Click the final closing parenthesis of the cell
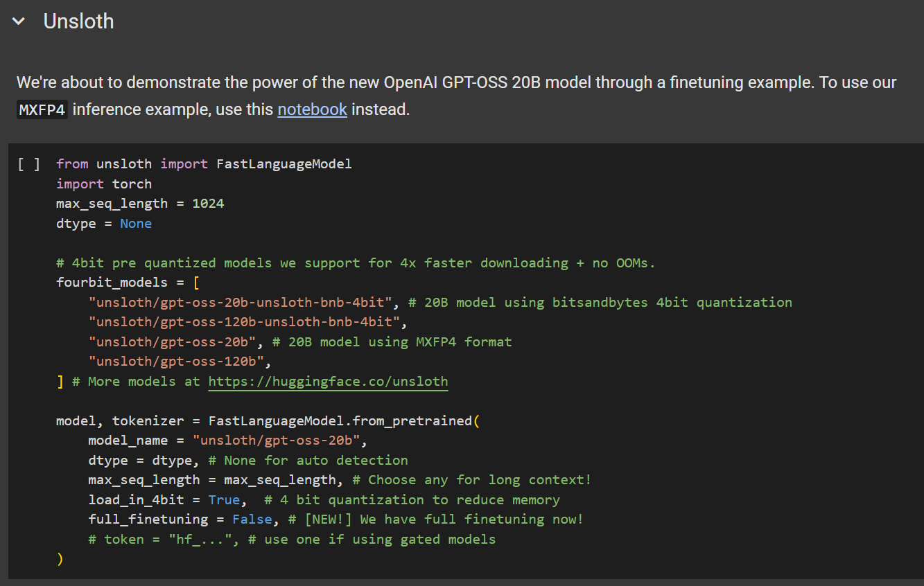924x586 pixels. click(x=60, y=559)
